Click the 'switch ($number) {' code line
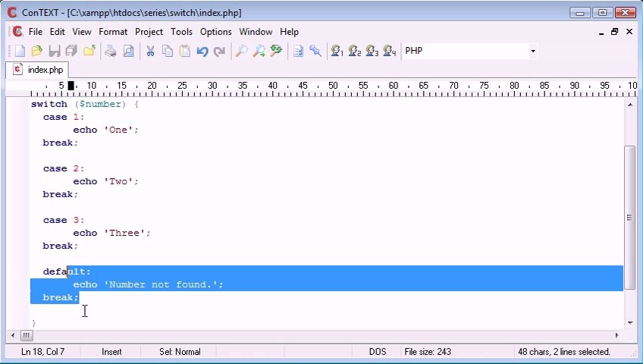643x364 pixels. (85, 104)
